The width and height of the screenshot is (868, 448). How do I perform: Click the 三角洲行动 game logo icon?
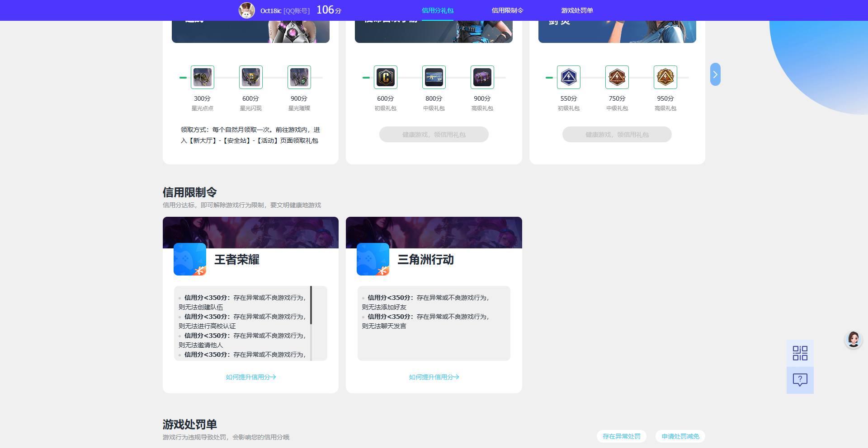coord(373,259)
